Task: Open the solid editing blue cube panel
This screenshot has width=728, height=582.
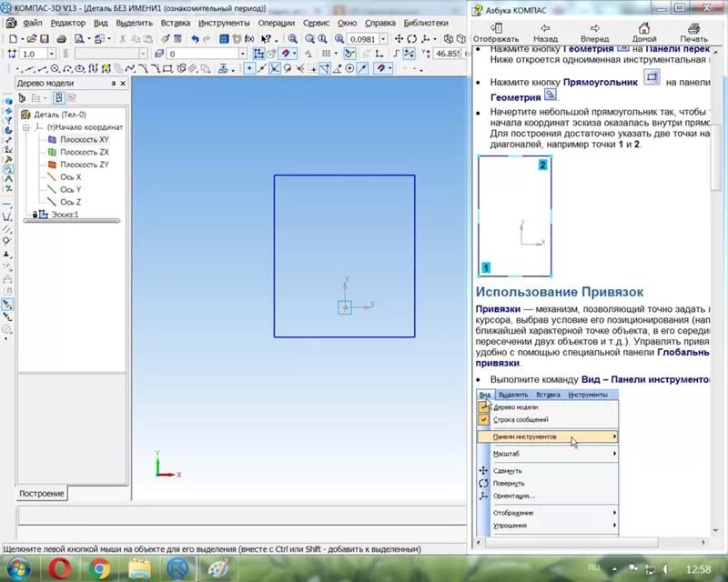Action: pos(8,101)
